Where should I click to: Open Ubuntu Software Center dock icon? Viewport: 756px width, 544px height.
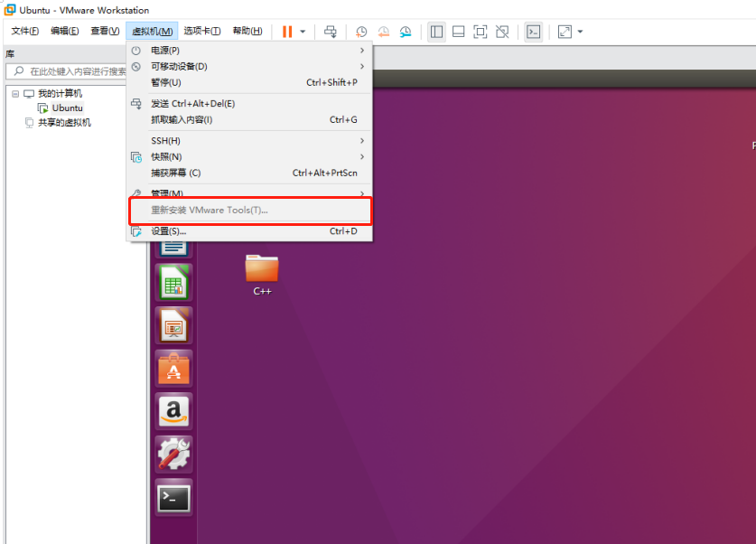point(173,369)
